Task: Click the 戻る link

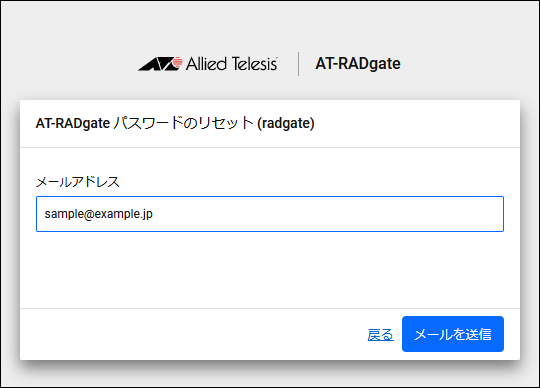Action: pyautogui.click(x=381, y=335)
